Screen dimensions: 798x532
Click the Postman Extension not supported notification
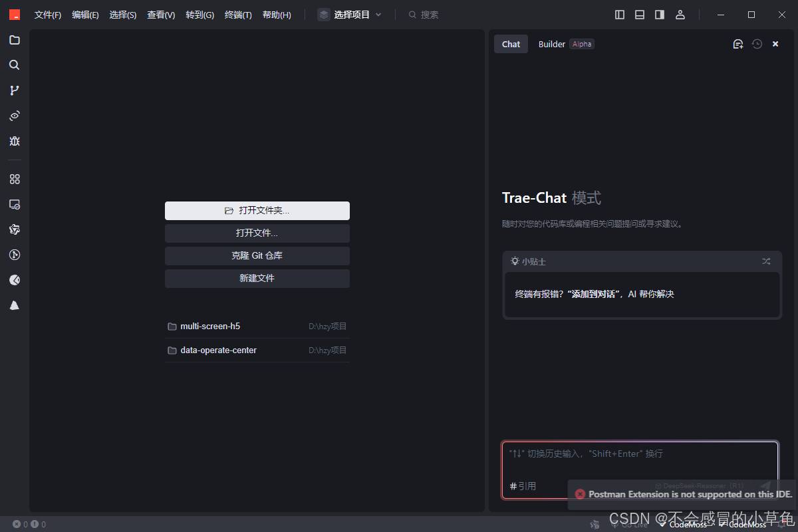coord(682,495)
